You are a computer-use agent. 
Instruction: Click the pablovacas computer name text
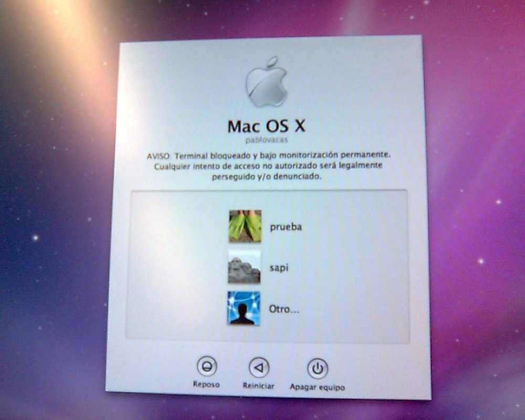pyautogui.click(x=267, y=140)
